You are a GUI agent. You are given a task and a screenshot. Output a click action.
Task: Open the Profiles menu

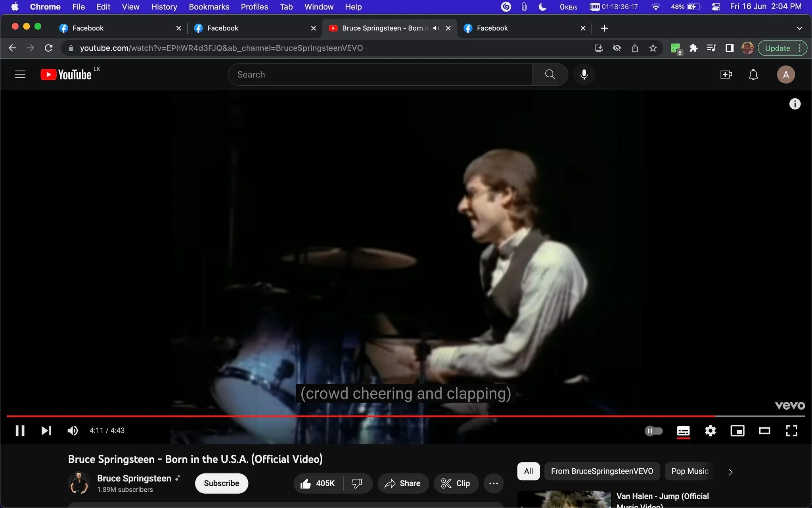(x=254, y=7)
